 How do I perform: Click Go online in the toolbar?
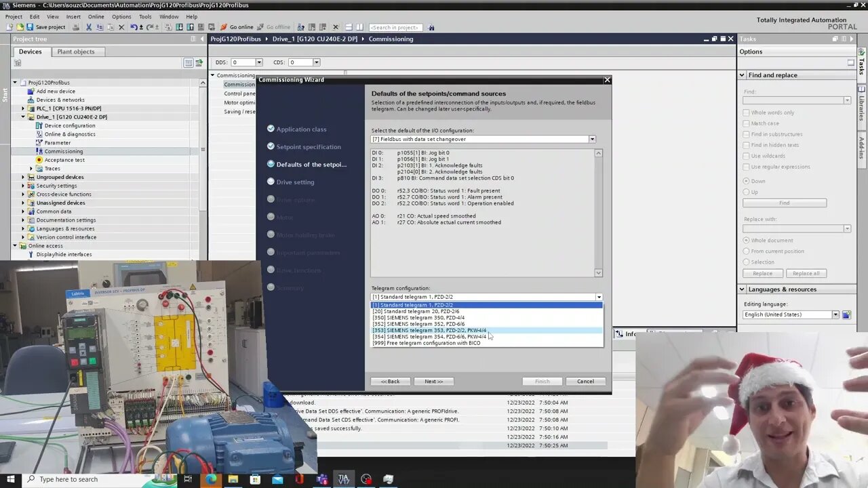237,27
